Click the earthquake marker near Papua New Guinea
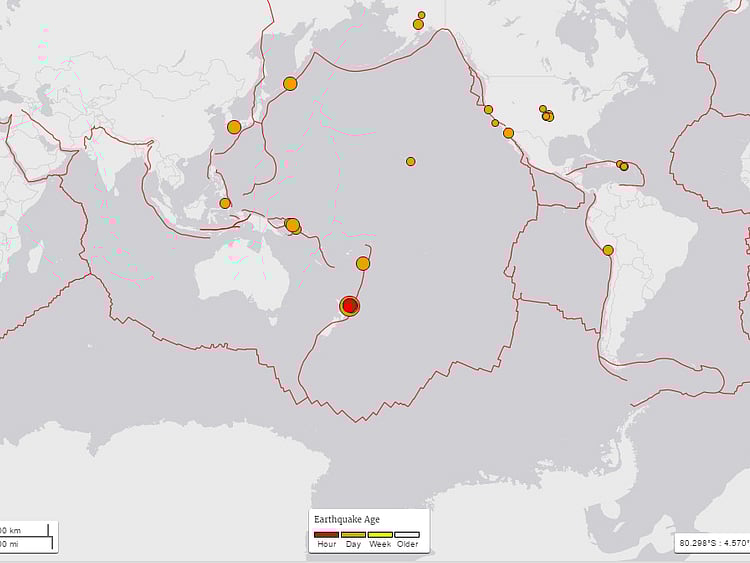The height and width of the screenshot is (563, 750). click(x=292, y=225)
